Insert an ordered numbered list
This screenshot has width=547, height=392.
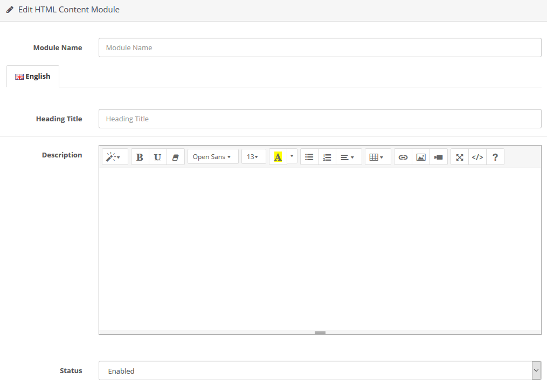tap(327, 157)
